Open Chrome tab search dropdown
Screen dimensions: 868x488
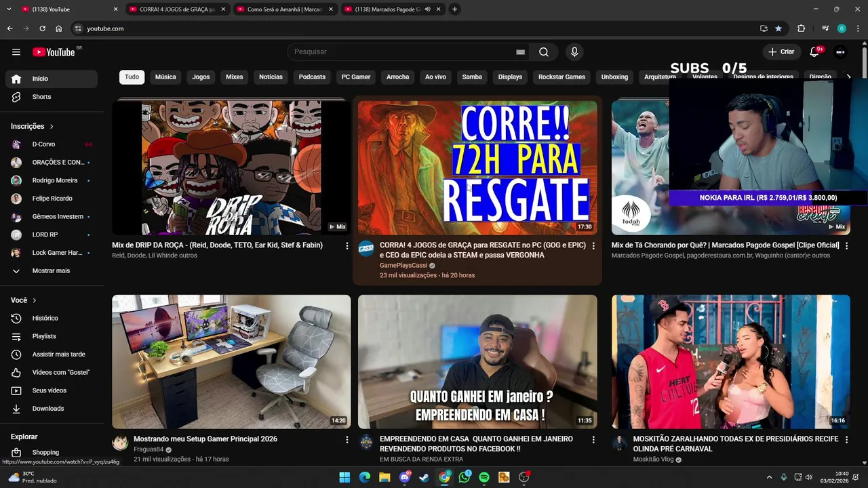point(9,9)
